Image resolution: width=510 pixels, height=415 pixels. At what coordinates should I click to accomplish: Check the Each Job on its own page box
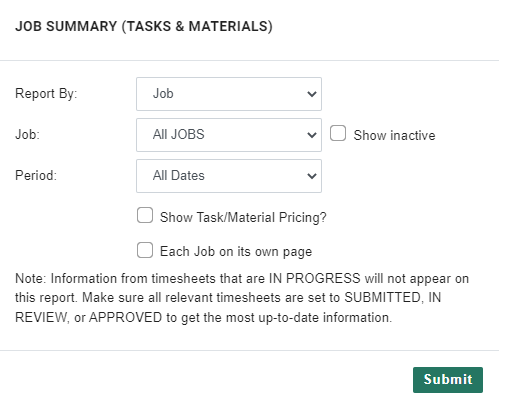pyautogui.click(x=145, y=250)
